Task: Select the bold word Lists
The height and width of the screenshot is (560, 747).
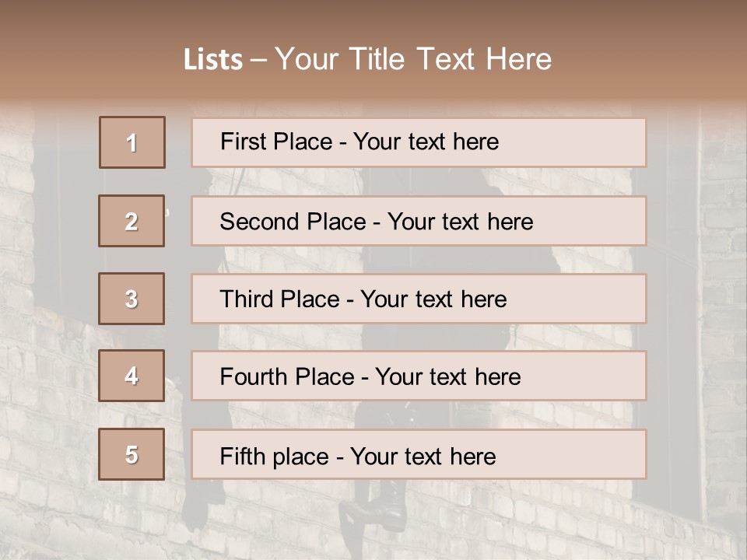Action: click(213, 60)
